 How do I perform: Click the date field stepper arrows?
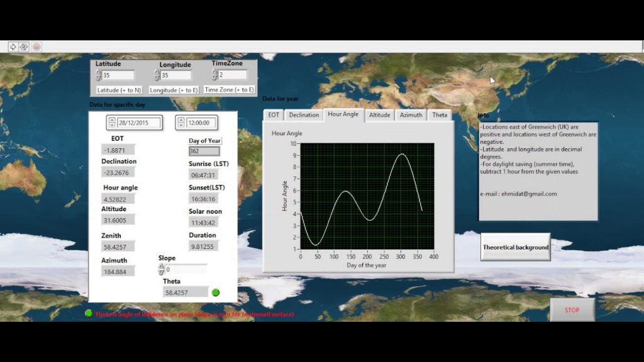point(112,123)
